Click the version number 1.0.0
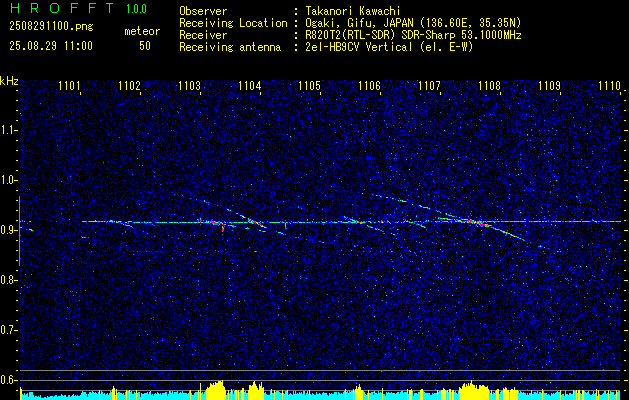Screen dimensions: 629x400 136,9
